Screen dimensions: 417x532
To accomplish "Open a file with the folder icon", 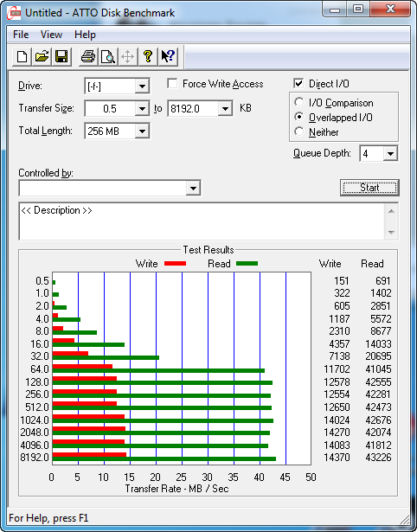I will (42, 56).
